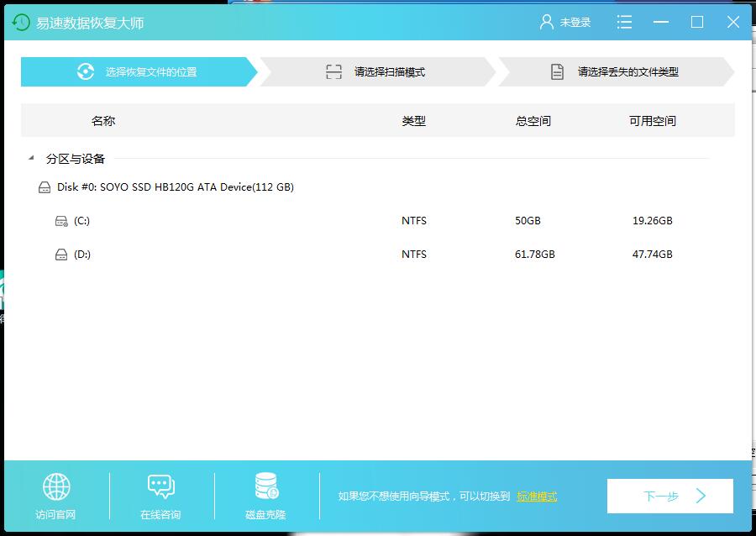Switch to the 请选择扫描模式 step tab
756x536 pixels.
376,72
